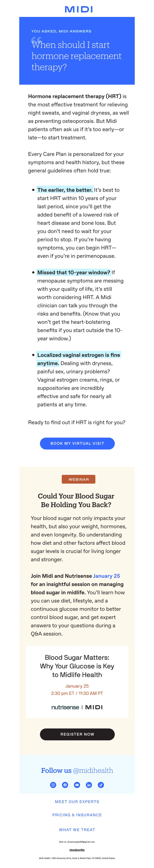Open the LinkedIn social icon
The width and height of the screenshot is (154, 868).
click(89, 785)
